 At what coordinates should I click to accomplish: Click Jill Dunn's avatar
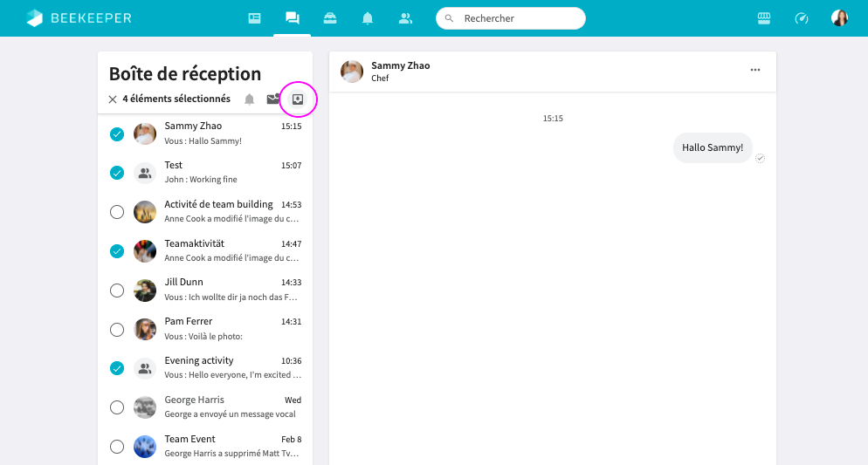point(145,291)
